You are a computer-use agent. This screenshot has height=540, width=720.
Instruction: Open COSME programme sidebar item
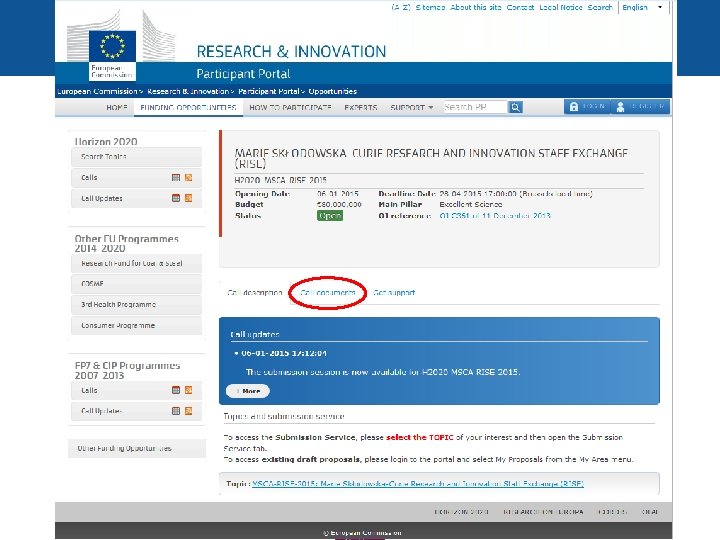(136, 284)
